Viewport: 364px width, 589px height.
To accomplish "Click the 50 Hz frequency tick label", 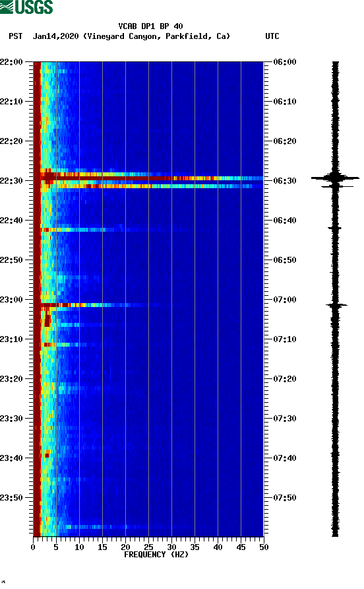I will pos(264,547).
